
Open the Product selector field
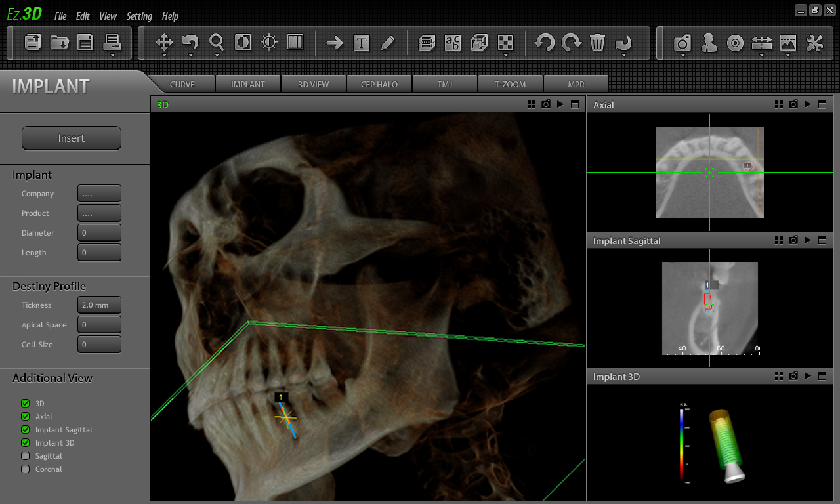click(99, 213)
